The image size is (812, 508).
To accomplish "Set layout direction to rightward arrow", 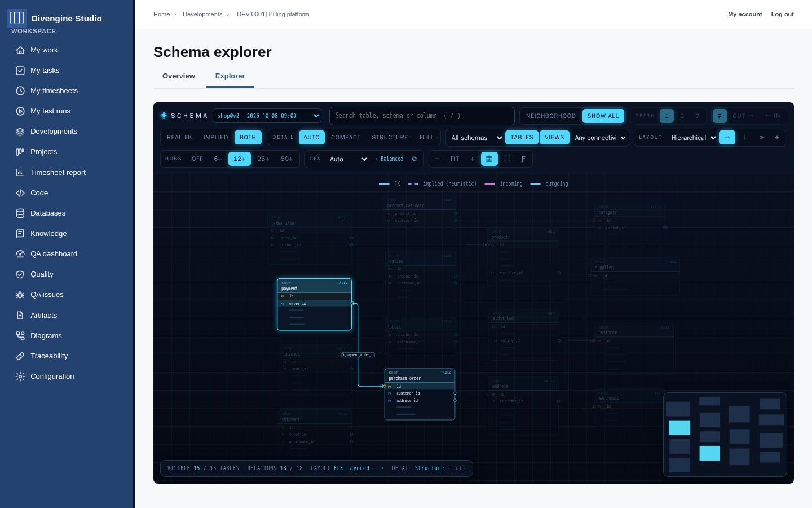I will [727, 138].
